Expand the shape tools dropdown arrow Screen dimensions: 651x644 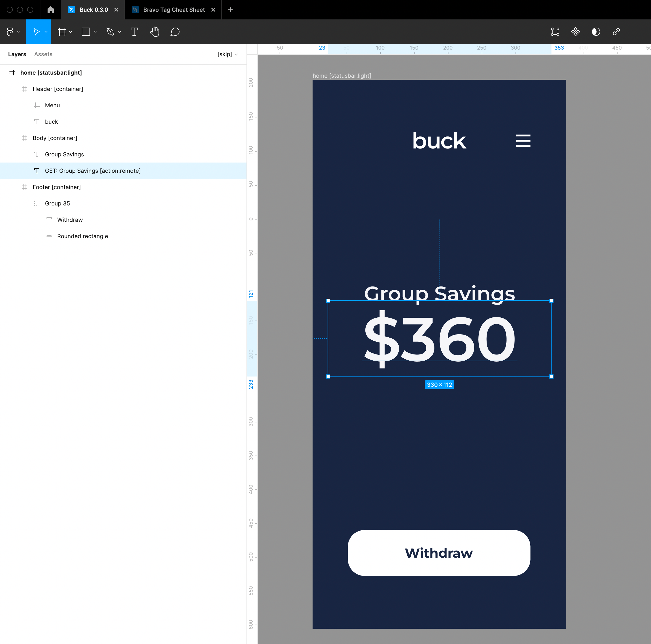95,32
